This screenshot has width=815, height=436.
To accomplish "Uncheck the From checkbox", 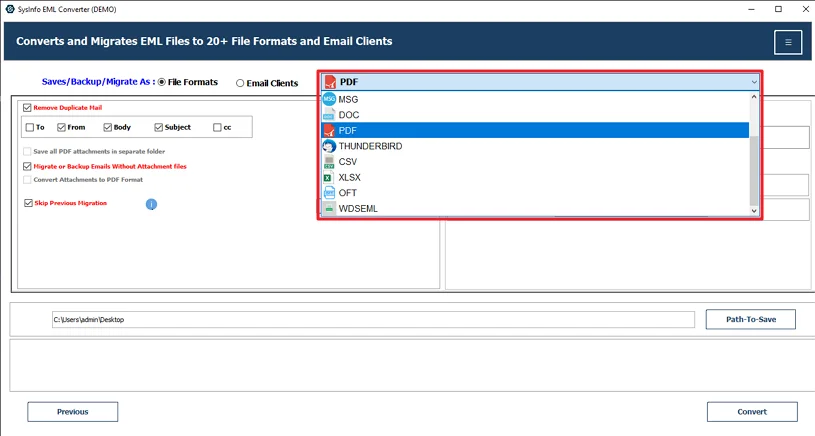I will [61, 127].
